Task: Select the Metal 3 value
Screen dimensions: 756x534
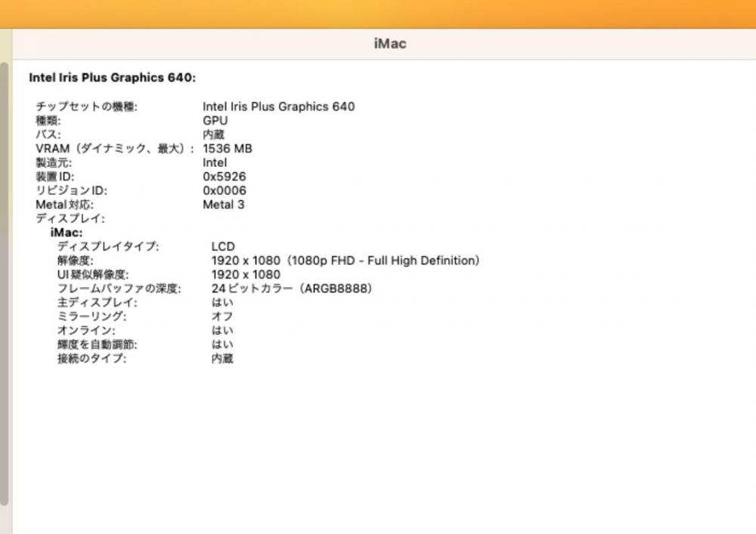Action: (x=223, y=204)
